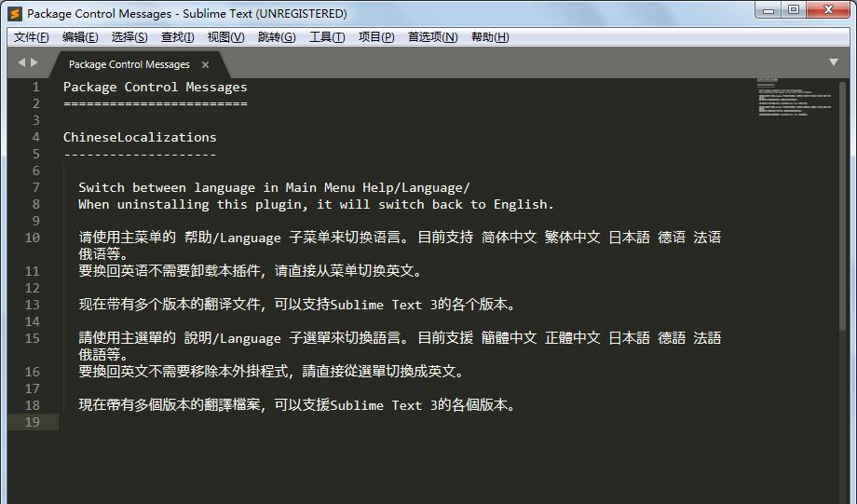The image size is (857, 504).
Task: Click the line '要换回英语不需要卸载本插件'
Action: pyautogui.click(x=251, y=271)
